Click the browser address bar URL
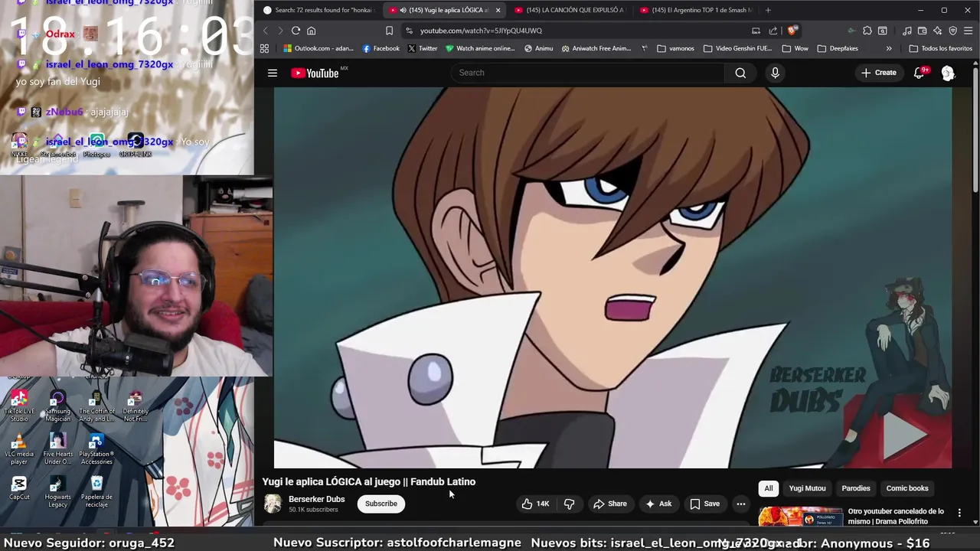Image resolution: width=980 pixels, height=551 pixels. (x=481, y=31)
